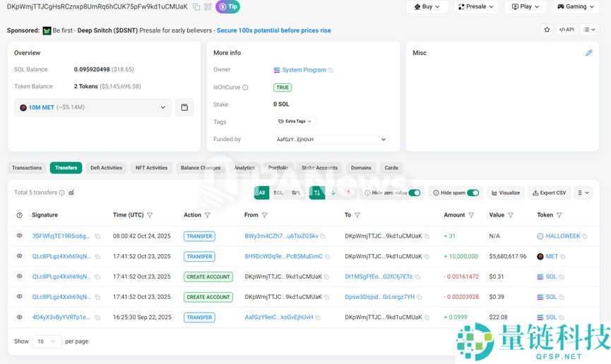Open the Transactions tab
Image resolution: width=611 pixels, height=364 pixels.
[x=27, y=168]
